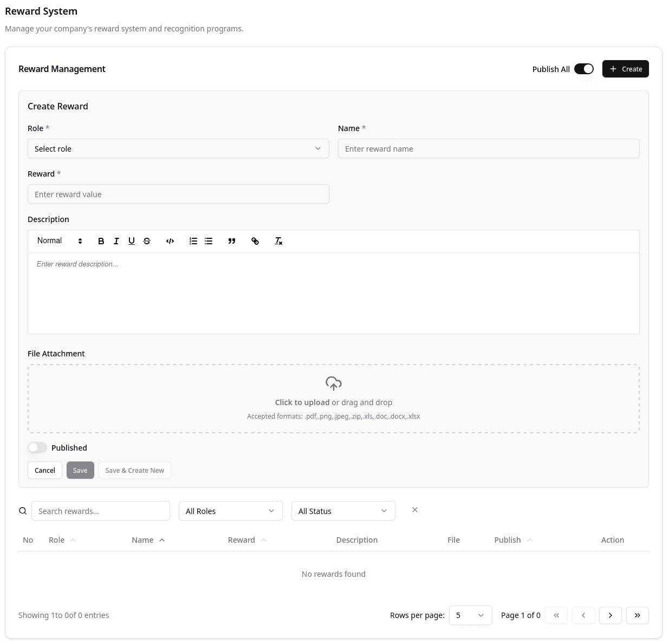This screenshot has width=669, height=644.
Task: Toggle bold formatting in description editor
Action: pyautogui.click(x=101, y=241)
